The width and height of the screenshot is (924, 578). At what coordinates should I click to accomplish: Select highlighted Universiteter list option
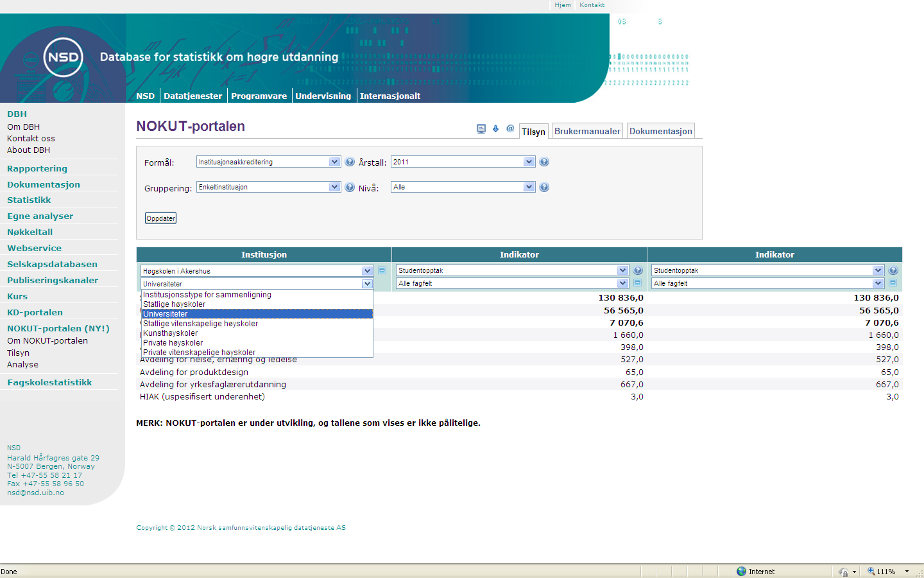tap(257, 314)
